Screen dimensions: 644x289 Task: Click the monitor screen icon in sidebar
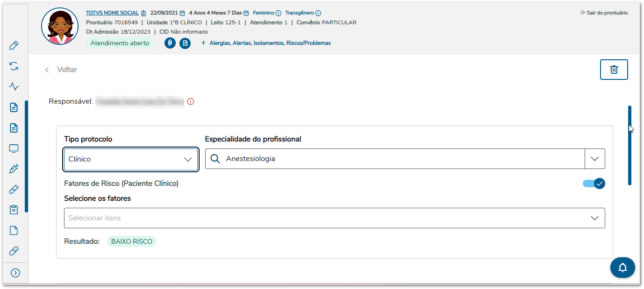coord(14,148)
